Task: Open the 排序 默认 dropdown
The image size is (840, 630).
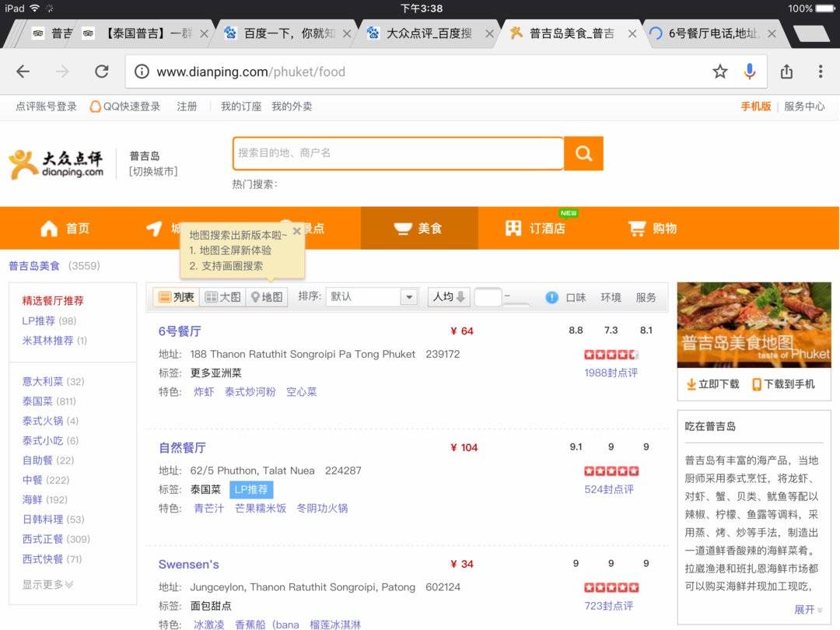Action: coord(371,297)
